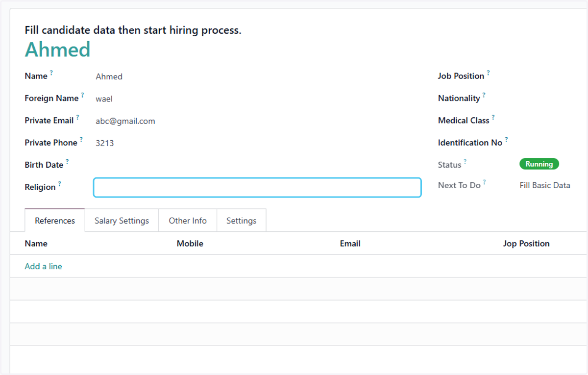Open help tooltip next to Medical Class
The image size is (588, 375).
tap(493, 117)
